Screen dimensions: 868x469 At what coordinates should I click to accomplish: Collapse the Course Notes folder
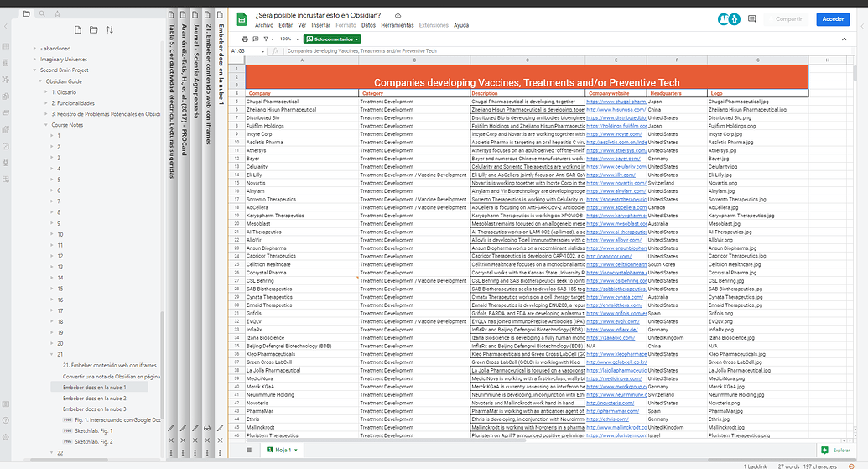pos(46,125)
